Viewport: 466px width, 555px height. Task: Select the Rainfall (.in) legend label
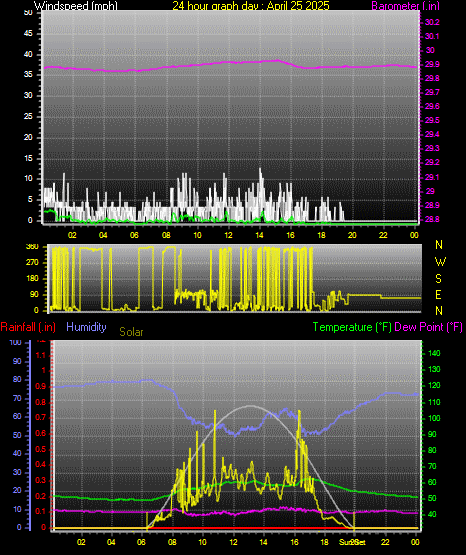(28, 327)
